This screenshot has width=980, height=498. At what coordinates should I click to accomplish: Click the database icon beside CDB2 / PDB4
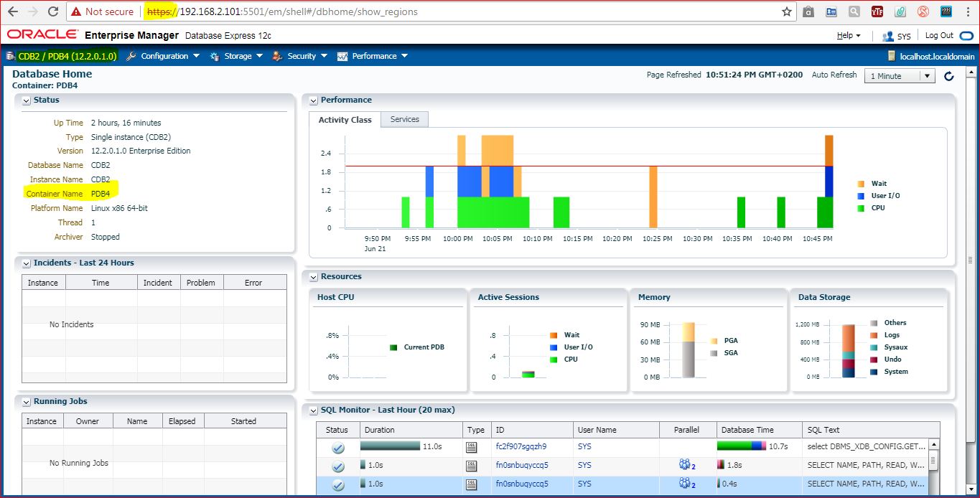pyautogui.click(x=10, y=56)
